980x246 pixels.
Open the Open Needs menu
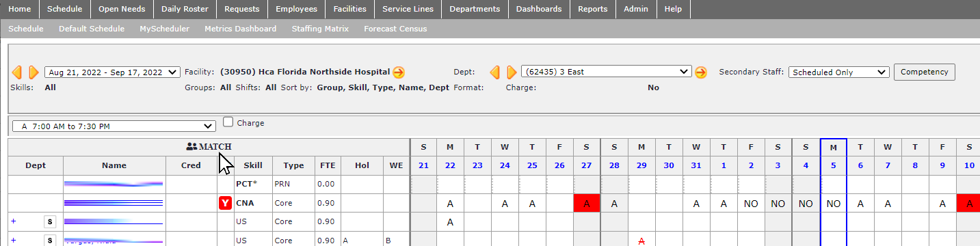(x=122, y=9)
